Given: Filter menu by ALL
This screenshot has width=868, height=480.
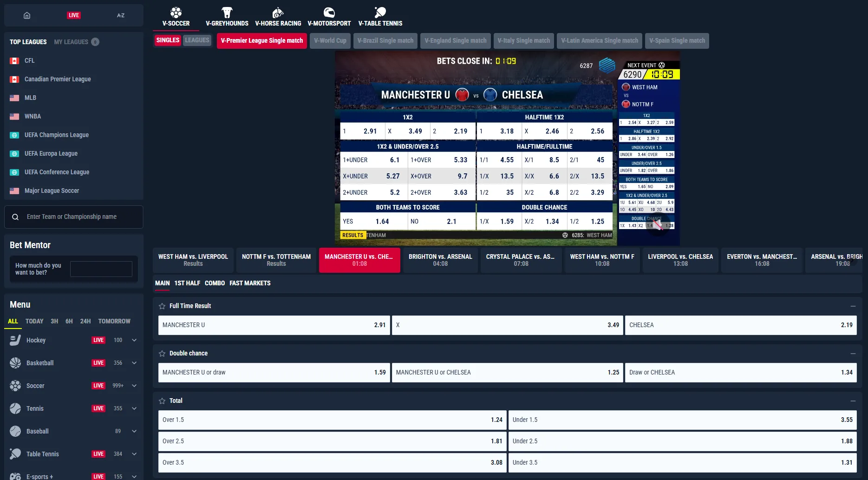Looking at the screenshot, I should point(13,321).
